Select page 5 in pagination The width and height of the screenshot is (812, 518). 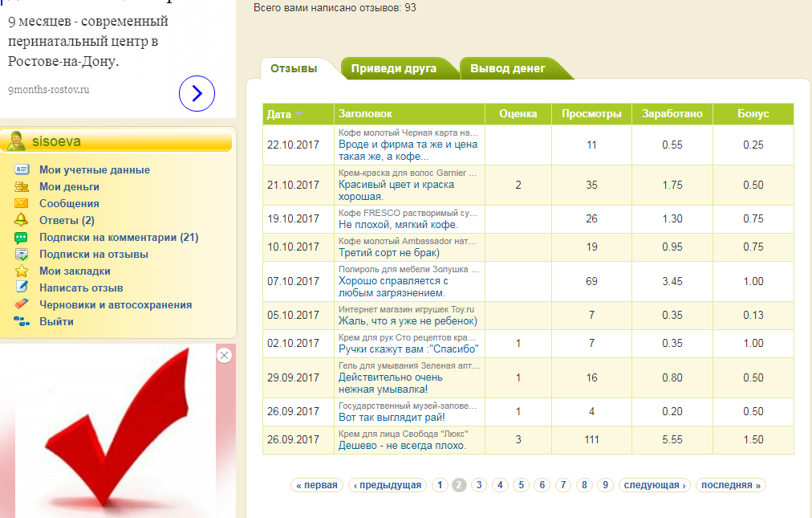tap(521, 485)
